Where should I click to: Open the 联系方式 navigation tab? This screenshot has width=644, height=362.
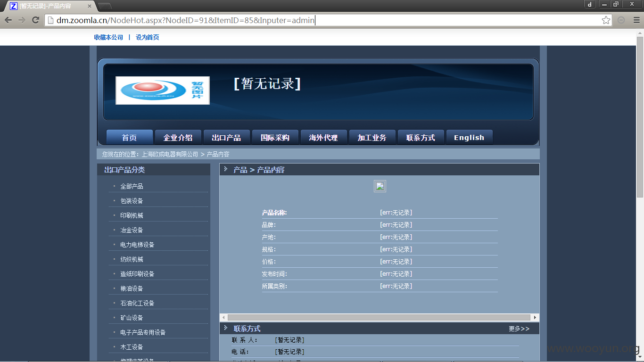click(421, 138)
